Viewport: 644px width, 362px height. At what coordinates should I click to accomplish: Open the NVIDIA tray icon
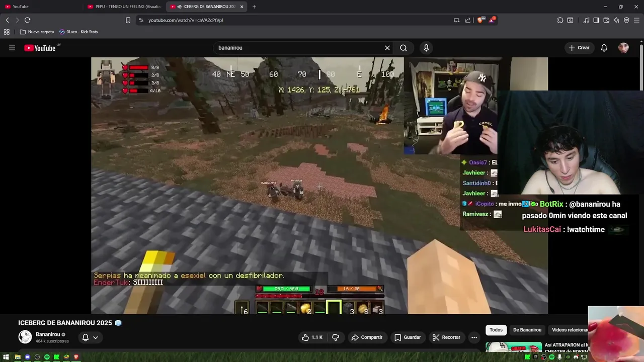coord(568,357)
